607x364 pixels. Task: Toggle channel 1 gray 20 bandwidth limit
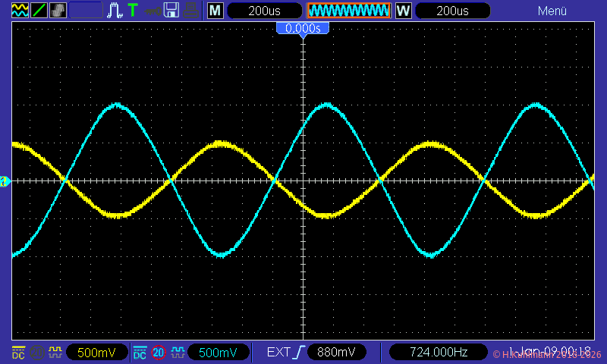pos(36,353)
